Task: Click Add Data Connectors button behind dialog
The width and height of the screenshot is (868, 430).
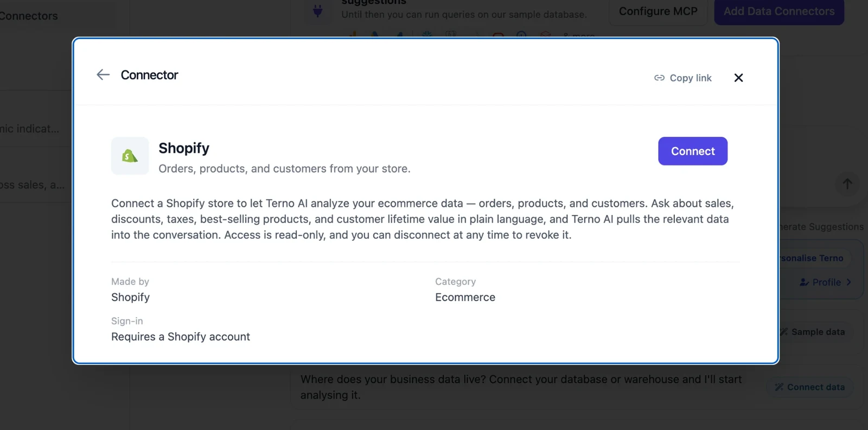Action: tap(779, 11)
